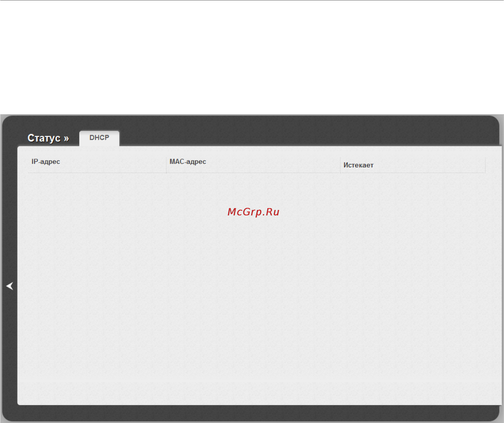The image size is (504, 423).
Task: Select the MAC-адрес column header
Action: [188, 162]
